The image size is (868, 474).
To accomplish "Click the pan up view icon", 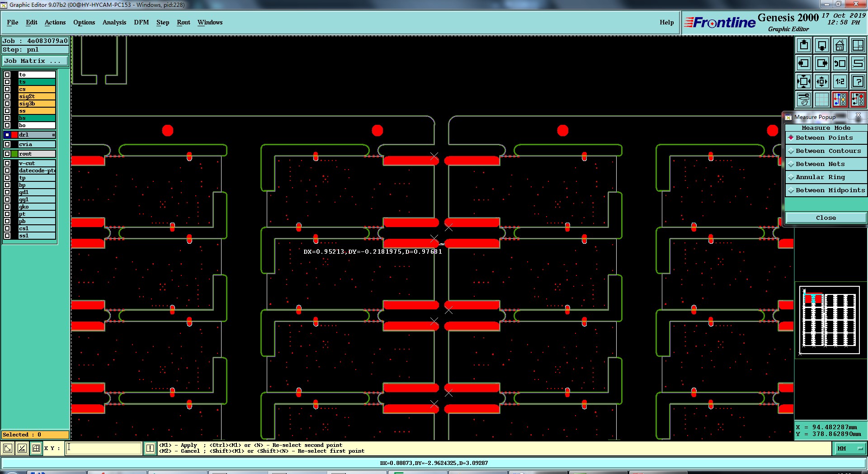I will coord(804,45).
